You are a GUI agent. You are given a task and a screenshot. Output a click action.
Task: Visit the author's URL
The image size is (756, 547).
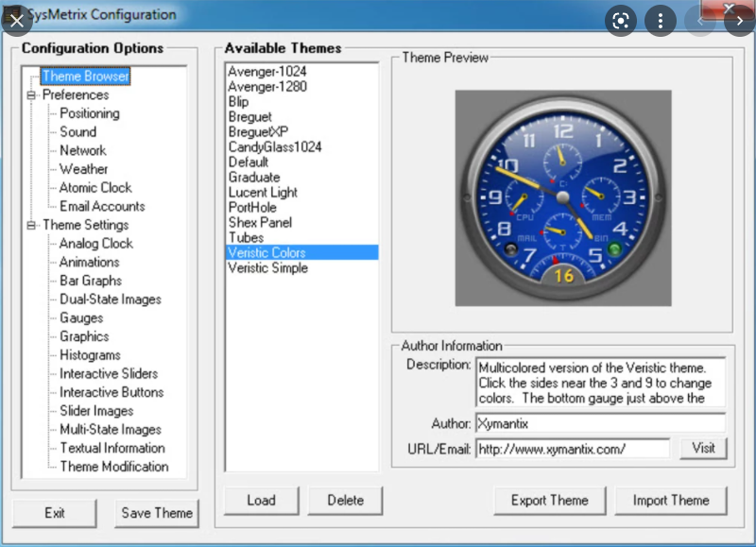703,448
